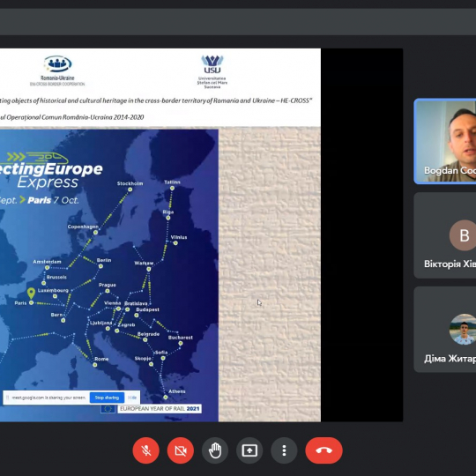Click the Warsaw label on the map

point(144,263)
